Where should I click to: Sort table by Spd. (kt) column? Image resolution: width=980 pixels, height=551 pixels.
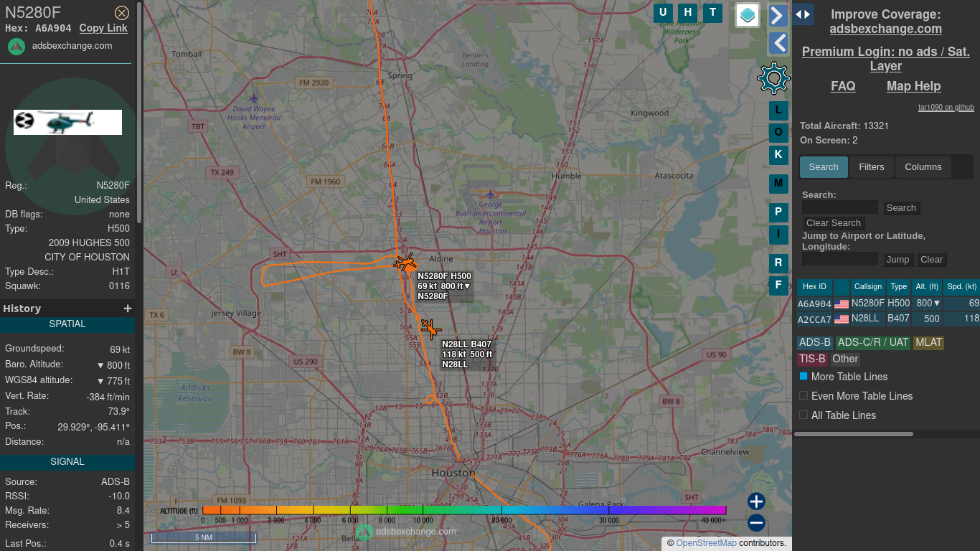click(x=961, y=287)
